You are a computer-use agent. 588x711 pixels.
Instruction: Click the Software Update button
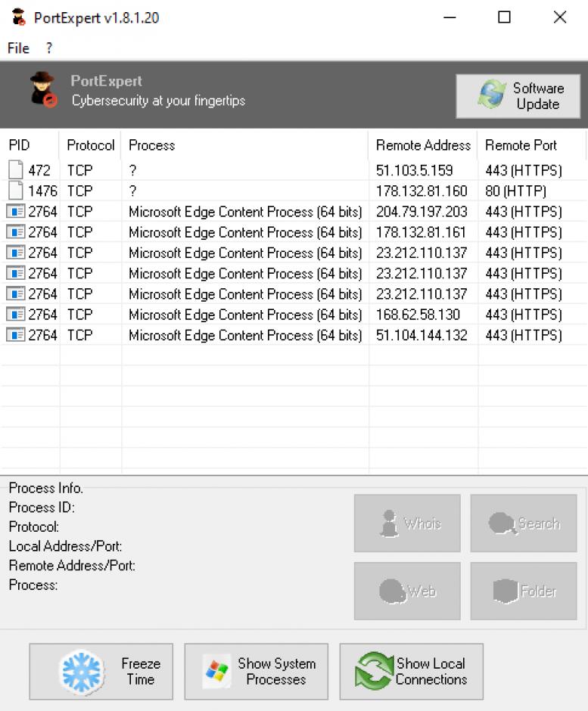point(518,96)
